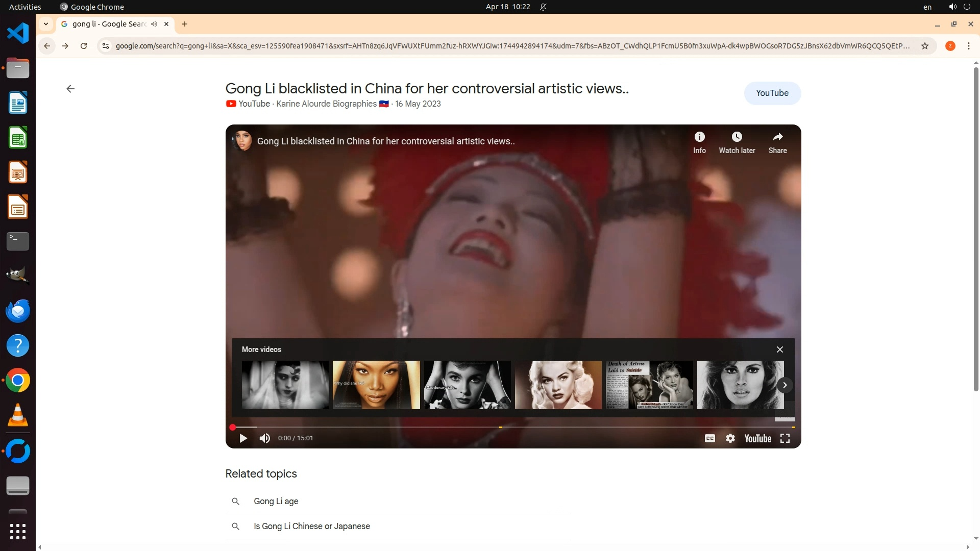Play the YouTube video
Viewport: 980px width, 551px height.
tap(243, 438)
